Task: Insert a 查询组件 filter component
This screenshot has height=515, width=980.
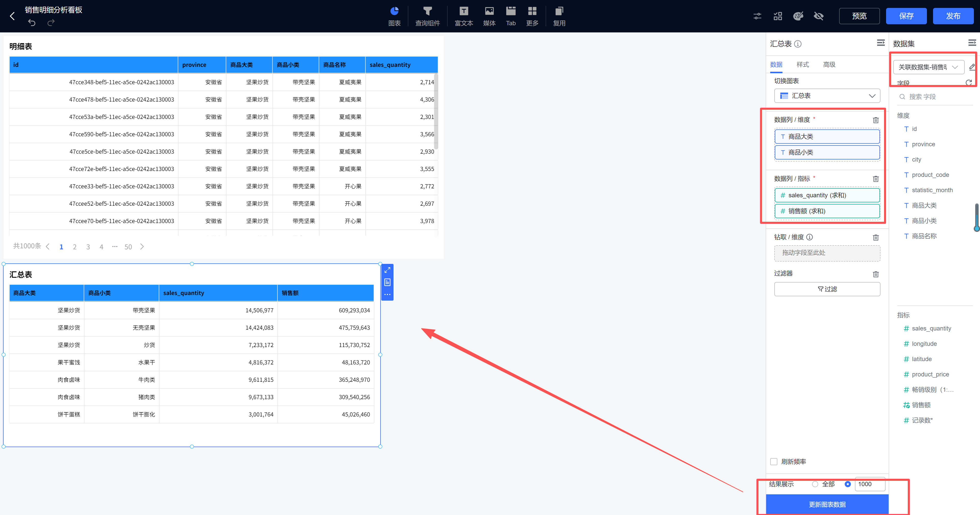Action: point(427,16)
